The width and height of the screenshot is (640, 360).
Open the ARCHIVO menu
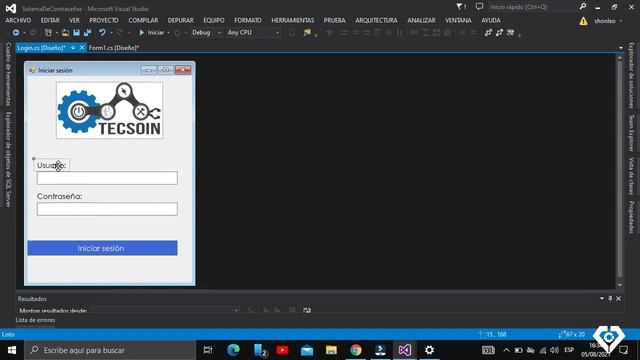pyautogui.click(x=18, y=20)
